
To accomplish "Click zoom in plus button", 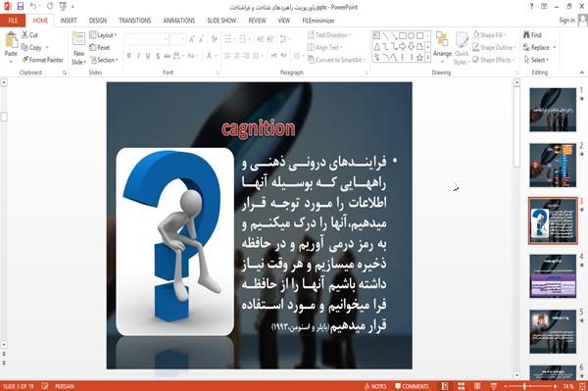I will (555, 386).
